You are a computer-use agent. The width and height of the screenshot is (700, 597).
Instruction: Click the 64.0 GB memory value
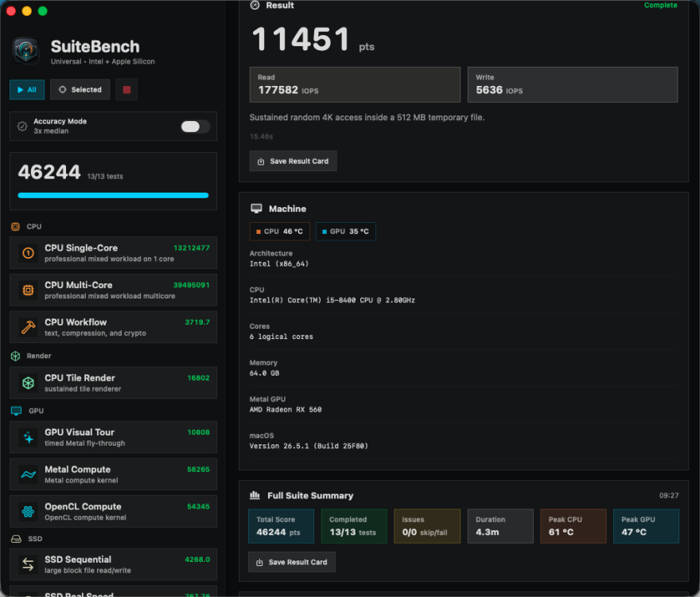[x=264, y=373]
